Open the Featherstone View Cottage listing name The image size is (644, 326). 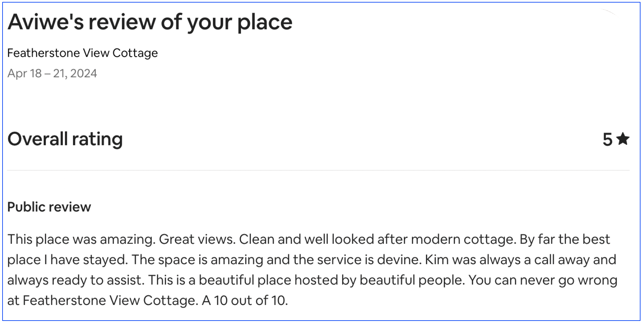(x=83, y=53)
